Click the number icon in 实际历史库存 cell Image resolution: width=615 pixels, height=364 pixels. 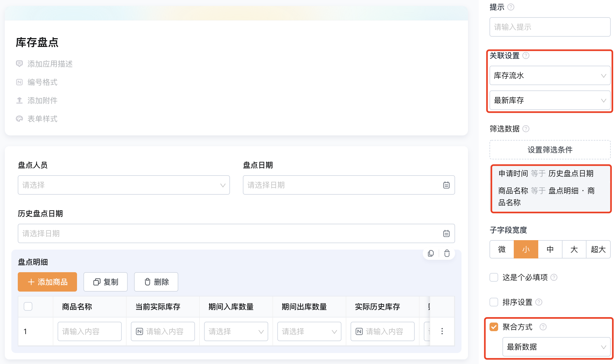359,331
